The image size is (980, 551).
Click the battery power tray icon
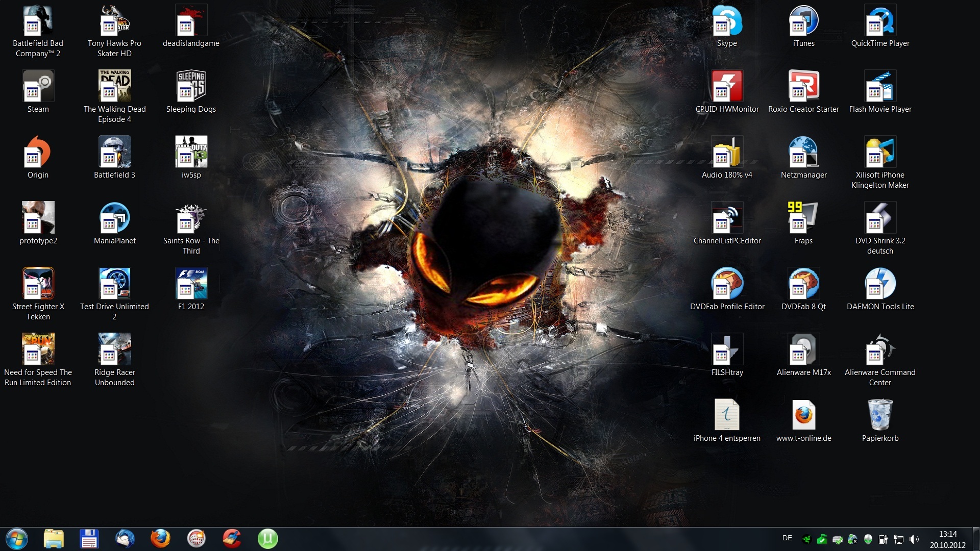[x=883, y=539]
